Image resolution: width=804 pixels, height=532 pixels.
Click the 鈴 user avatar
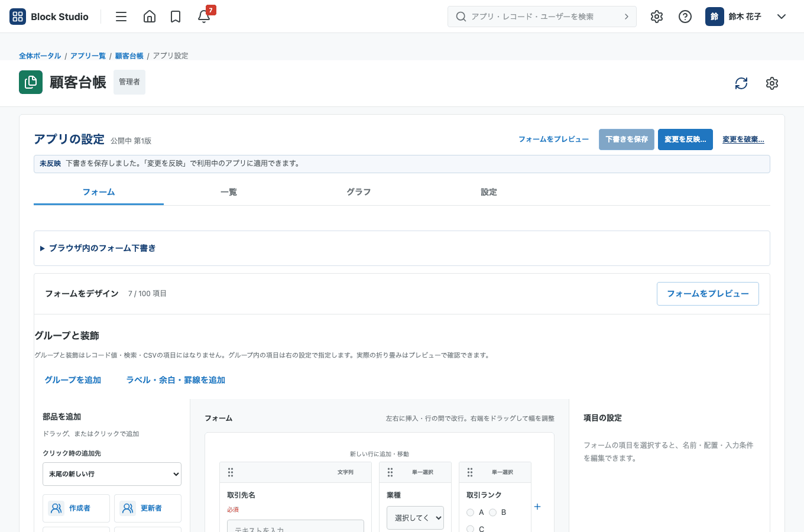coord(715,17)
